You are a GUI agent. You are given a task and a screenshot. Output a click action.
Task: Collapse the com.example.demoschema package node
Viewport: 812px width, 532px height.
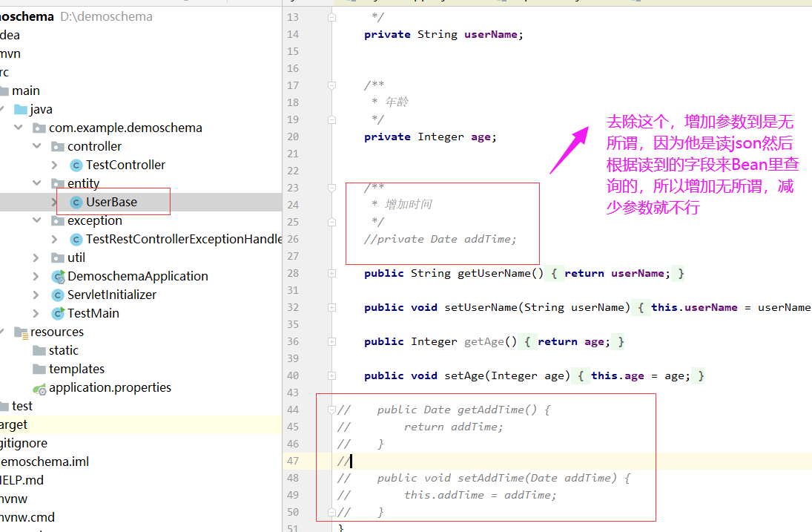18,127
